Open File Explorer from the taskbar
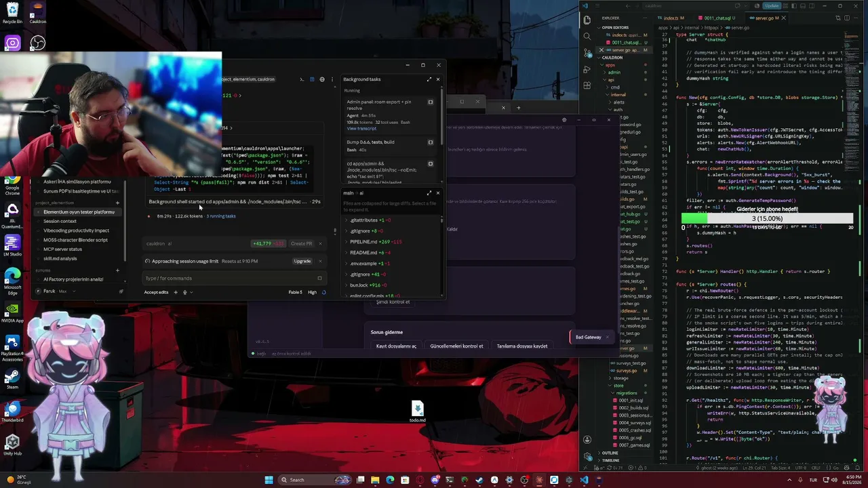The height and width of the screenshot is (488, 868). point(375,480)
